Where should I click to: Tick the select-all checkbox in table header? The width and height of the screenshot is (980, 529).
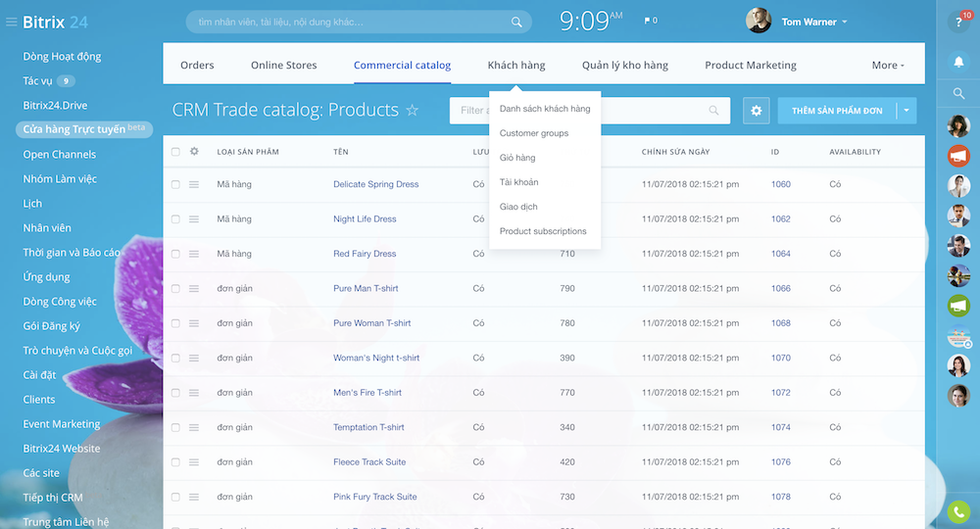point(175,152)
